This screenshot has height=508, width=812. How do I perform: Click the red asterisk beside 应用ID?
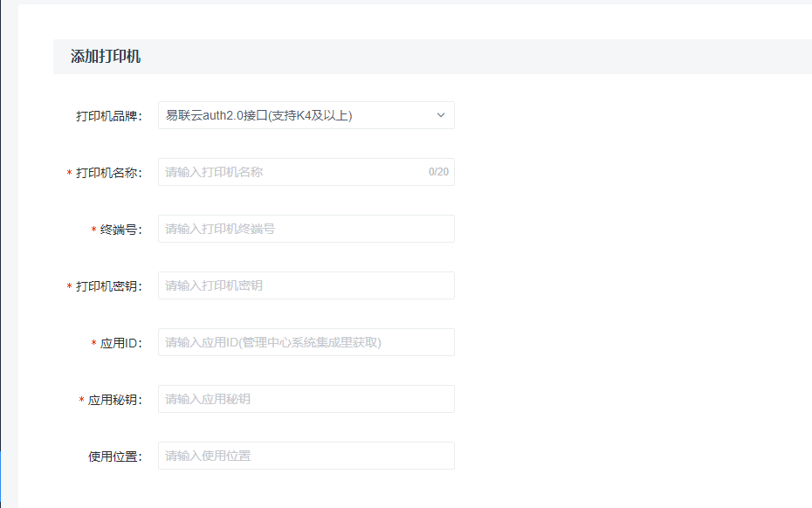pyautogui.click(x=94, y=344)
